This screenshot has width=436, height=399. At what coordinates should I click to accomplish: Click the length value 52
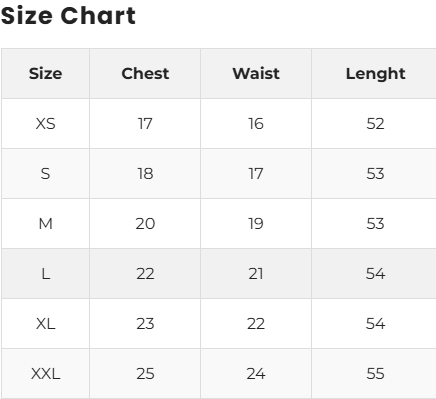(375, 124)
